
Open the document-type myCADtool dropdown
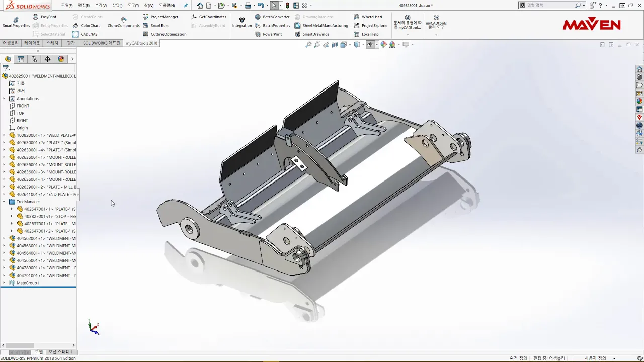[408, 35]
